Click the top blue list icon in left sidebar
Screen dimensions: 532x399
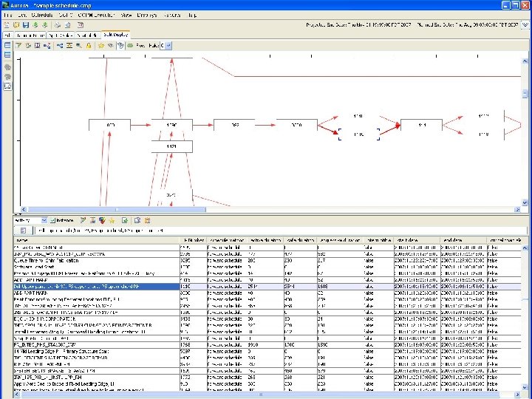point(7,46)
